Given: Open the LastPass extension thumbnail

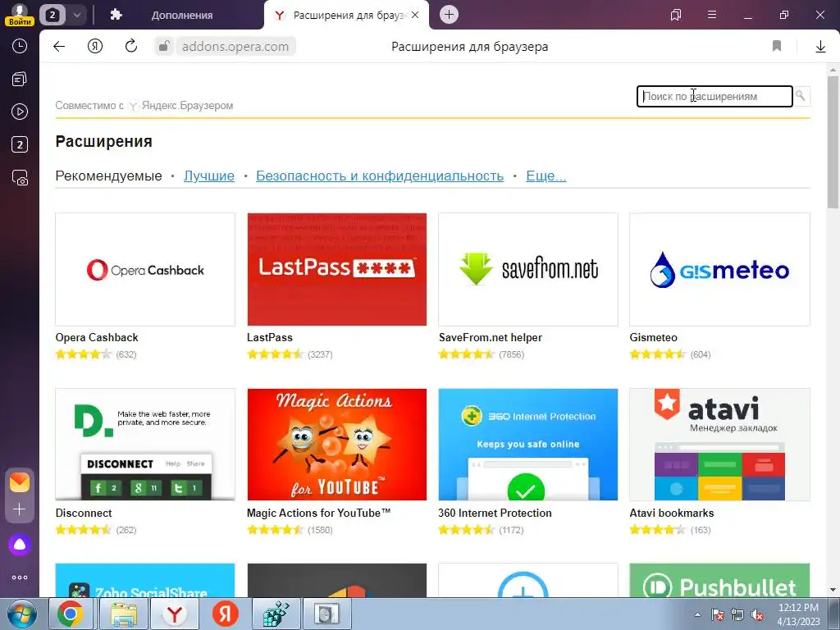Looking at the screenshot, I should [337, 269].
